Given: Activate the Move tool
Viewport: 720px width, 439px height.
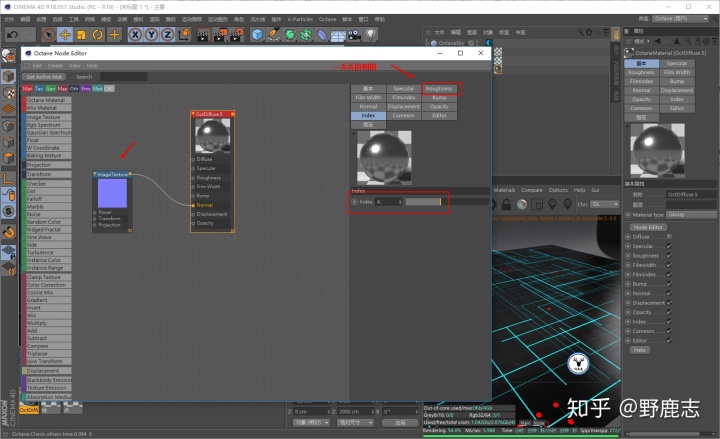Looking at the screenshot, I should tap(65, 34).
